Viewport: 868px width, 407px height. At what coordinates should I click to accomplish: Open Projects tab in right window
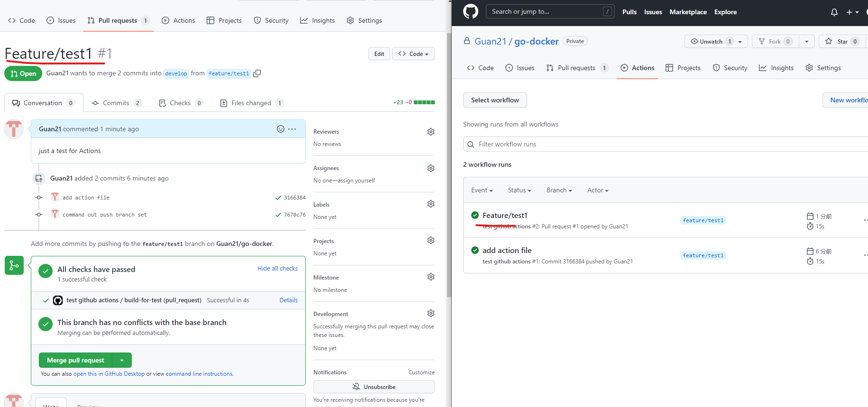[683, 68]
